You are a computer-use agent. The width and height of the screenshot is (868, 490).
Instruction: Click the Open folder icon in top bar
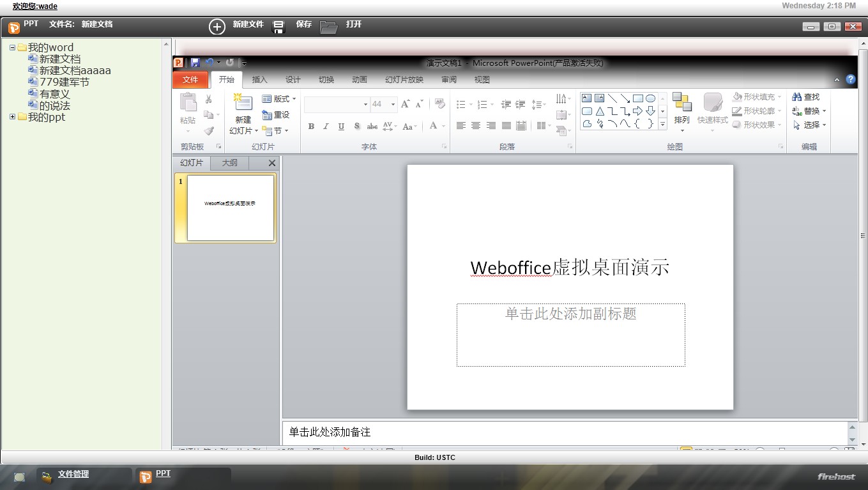tap(328, 27)
